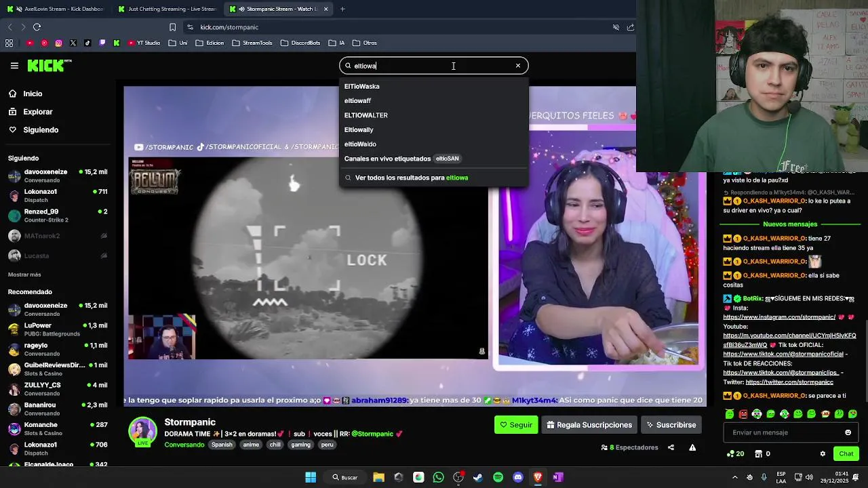
Task: Open the chat shop icon showing 0
Action: click(762, 453)
